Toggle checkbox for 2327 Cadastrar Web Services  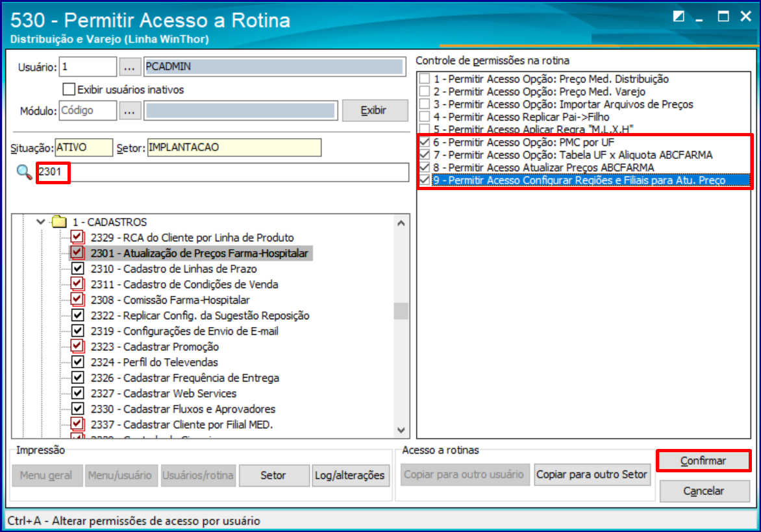[x=77, y=393]
